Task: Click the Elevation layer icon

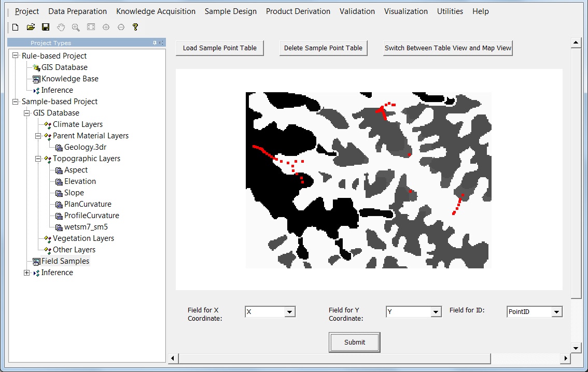Action: click(59, 182)
